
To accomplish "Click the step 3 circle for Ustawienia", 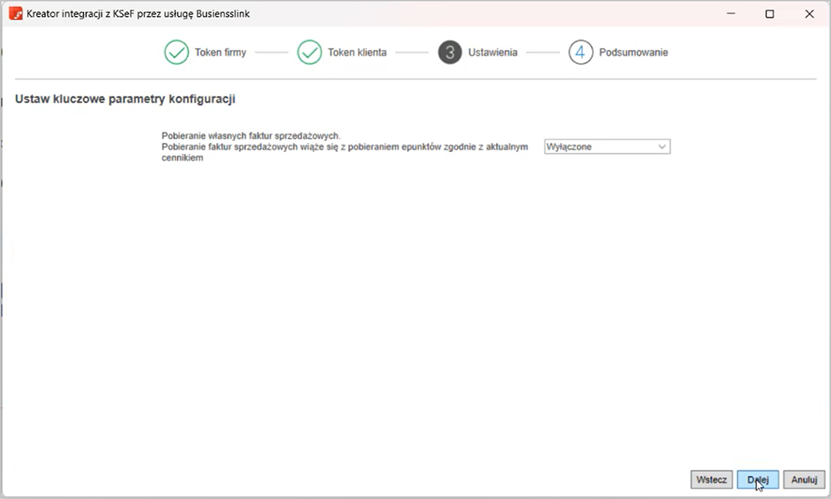I will [x=450, y=53].
